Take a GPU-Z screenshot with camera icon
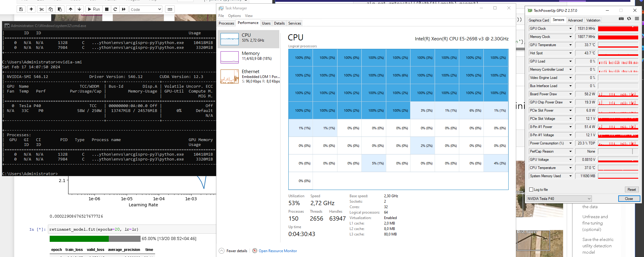This screenshot has height=257, width=644. (621, 19)
